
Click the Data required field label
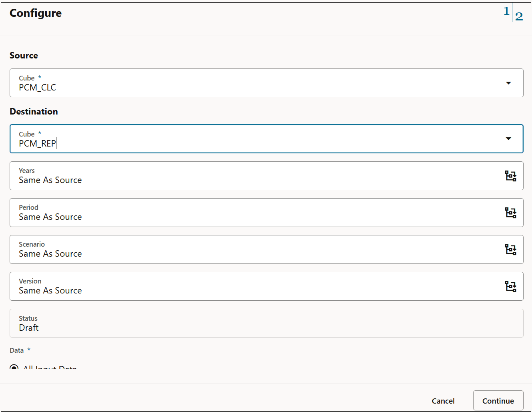point(16,350)
